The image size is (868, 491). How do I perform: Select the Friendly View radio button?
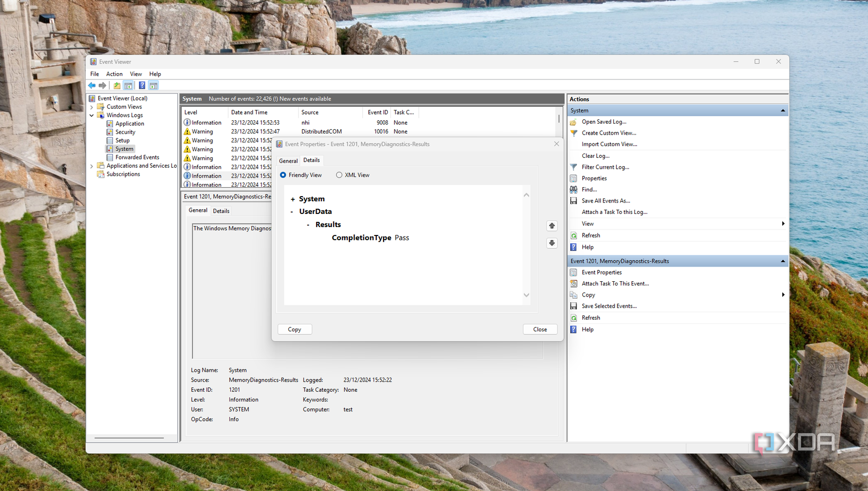coord(283,175)
